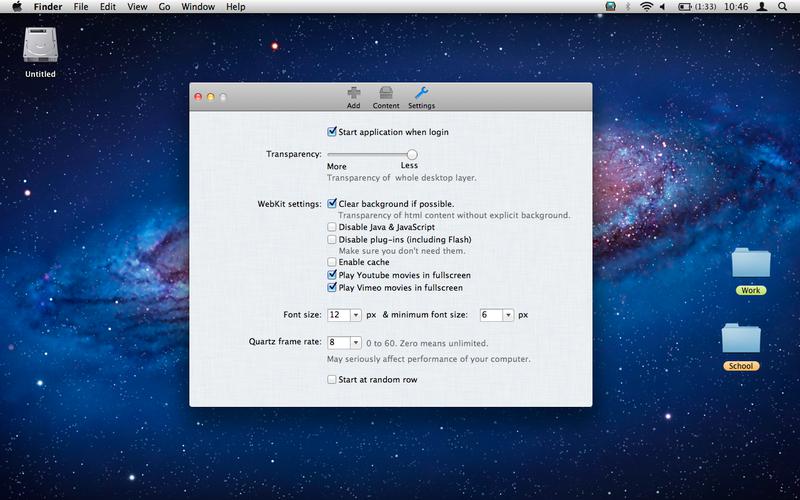Open the View menu
This screenshot has width=800, height=500.
tap(137, 7)
